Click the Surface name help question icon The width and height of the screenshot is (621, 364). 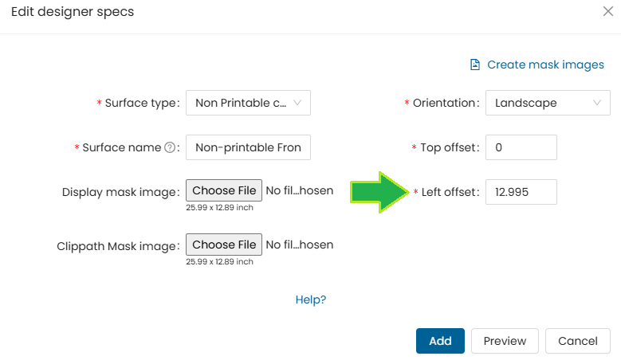(x=169, y=147)
